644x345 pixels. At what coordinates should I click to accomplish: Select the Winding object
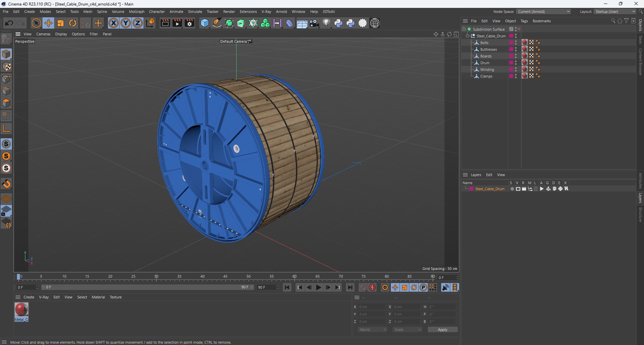(487, 69)
